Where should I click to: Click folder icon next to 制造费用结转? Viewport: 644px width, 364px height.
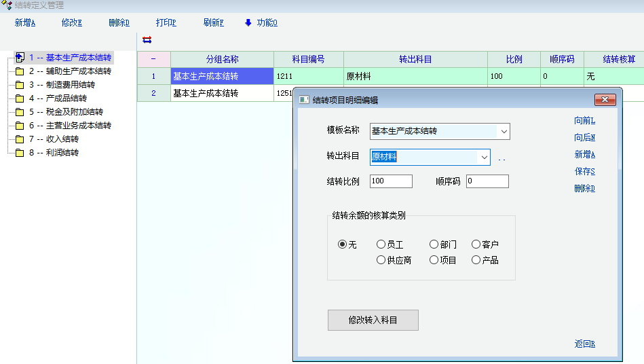[x=20, y=85]
